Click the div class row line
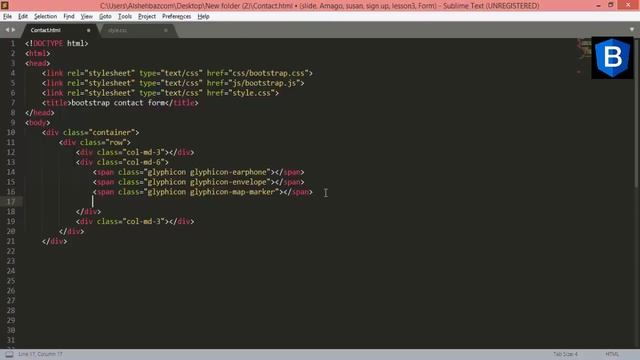640x360 pixels. tap(95, 142)
